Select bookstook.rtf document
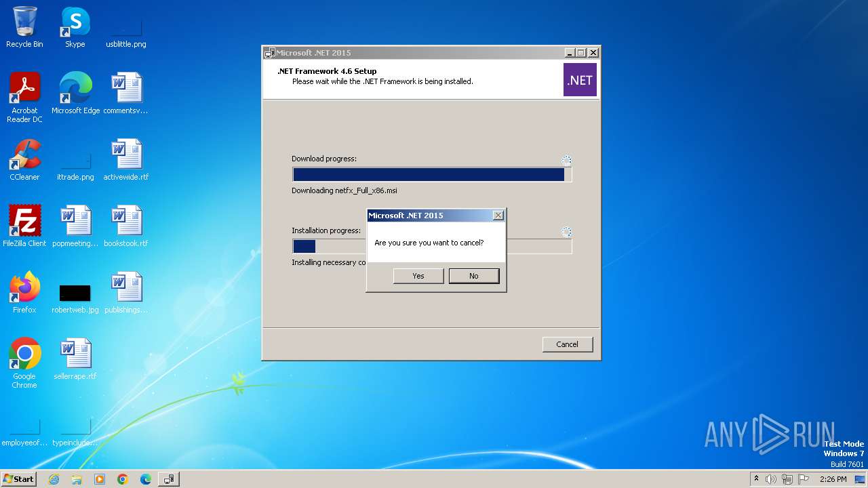868x488 pixels. coord(126,226)
